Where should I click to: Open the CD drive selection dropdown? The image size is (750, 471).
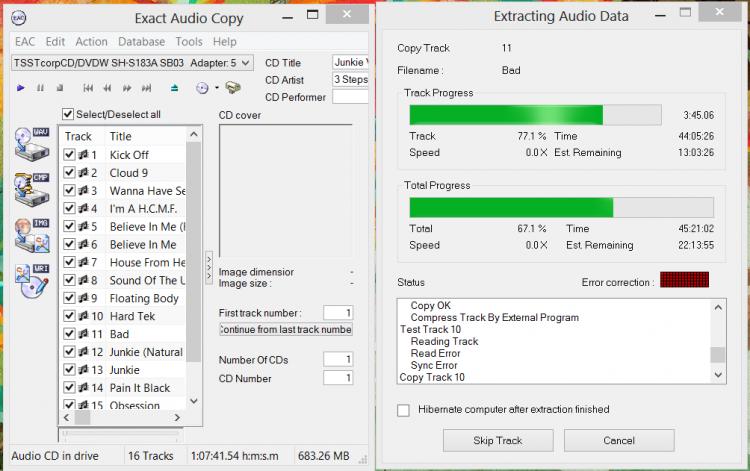132,63
